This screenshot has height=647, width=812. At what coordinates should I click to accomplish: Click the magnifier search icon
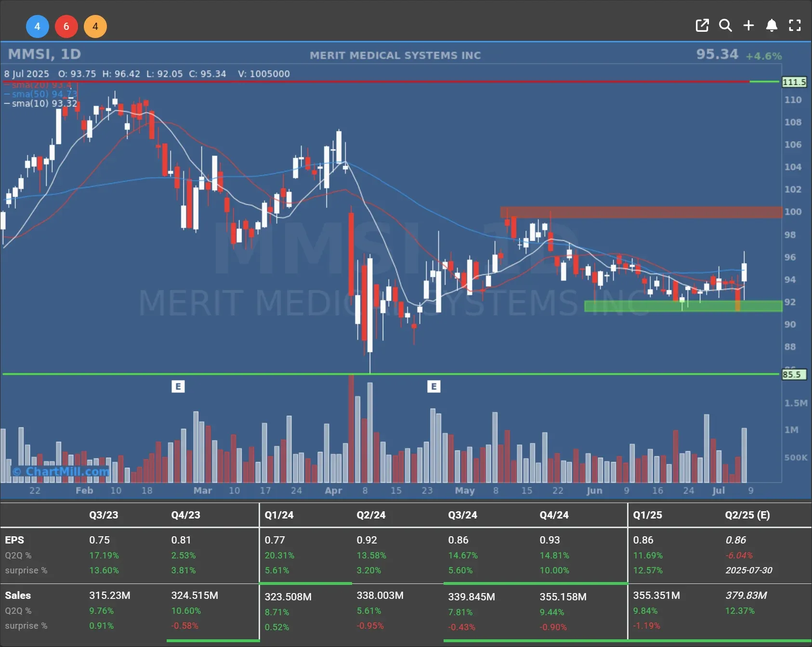click(725, 26)
